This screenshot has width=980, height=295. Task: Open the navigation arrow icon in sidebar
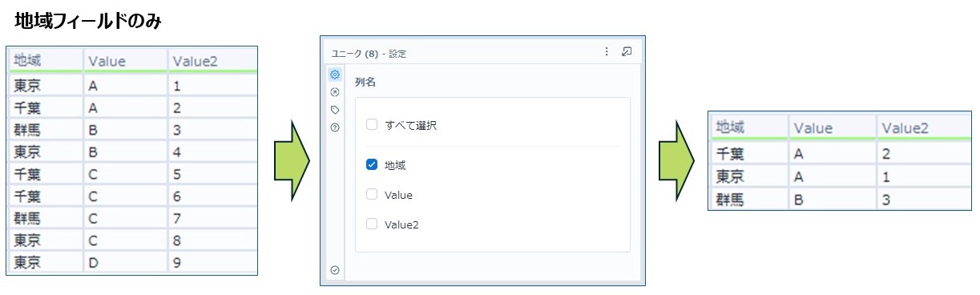click(x=335, y=92)
